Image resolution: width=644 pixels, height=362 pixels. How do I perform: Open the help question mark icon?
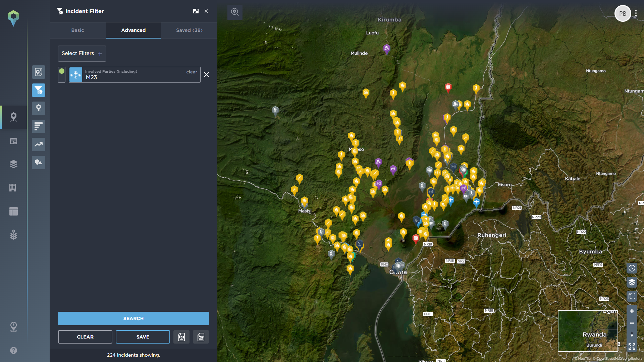click(13, 350)
